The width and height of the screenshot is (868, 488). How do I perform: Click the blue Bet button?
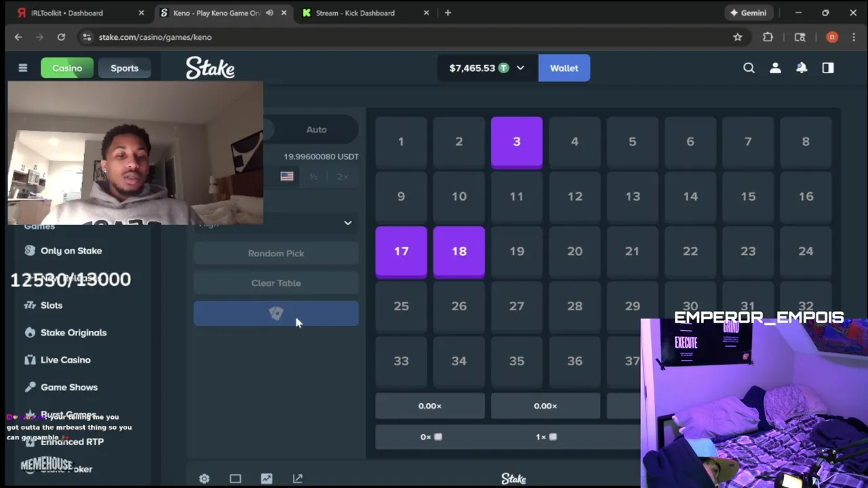click(276, 314)
